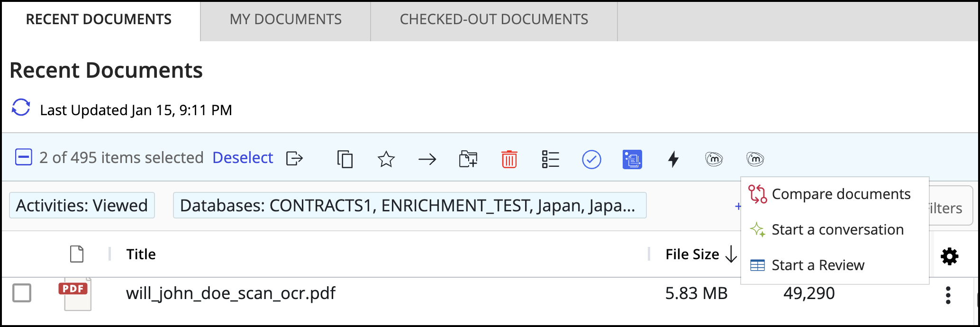This screenshot has height=327, width=980.
Task: Click the list properties icon in toolbar
Action: (550, 159)
